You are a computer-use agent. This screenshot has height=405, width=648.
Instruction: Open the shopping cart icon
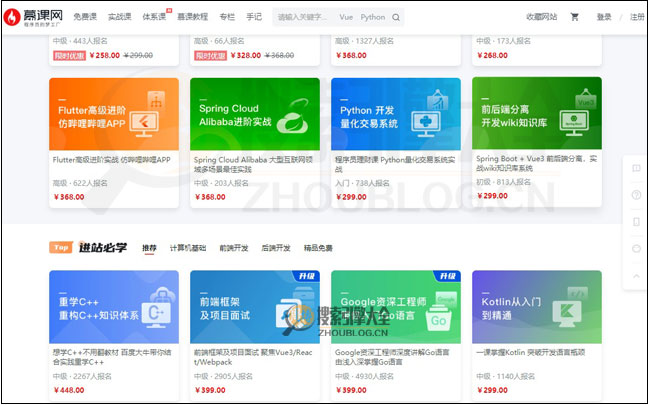coord(574,17)
